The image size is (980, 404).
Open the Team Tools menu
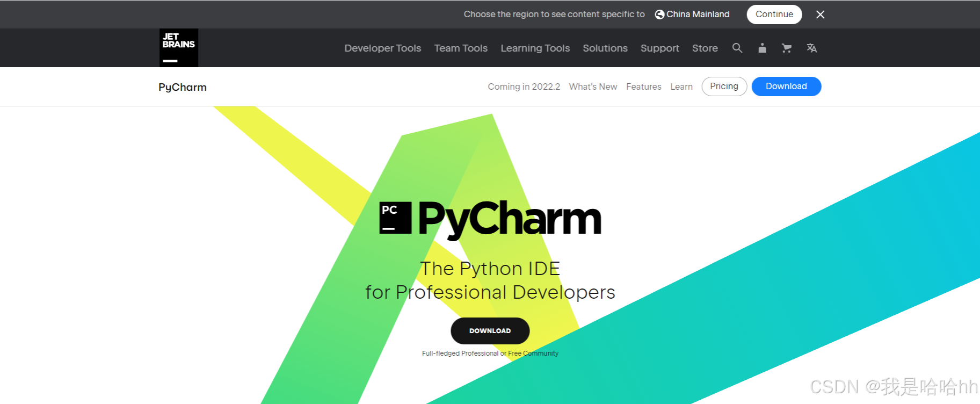(461, 48)
